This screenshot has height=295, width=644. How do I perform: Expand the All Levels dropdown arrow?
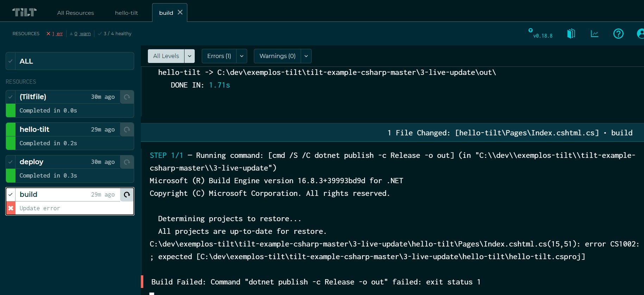(189, 56)
